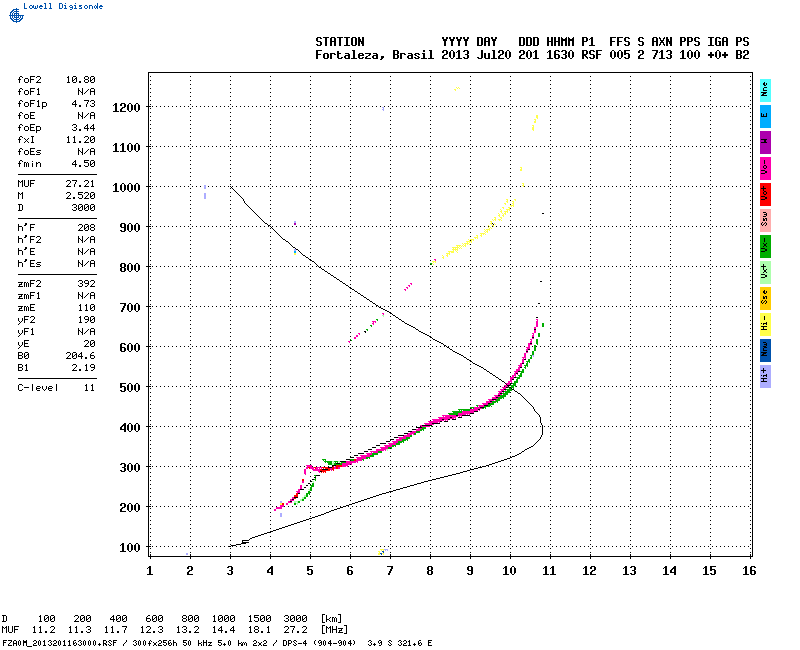The height and width of the screenshot is (650, 800).
Task: Click the F-layer trace cusp near 5 MHz
Action: [308, 466]
